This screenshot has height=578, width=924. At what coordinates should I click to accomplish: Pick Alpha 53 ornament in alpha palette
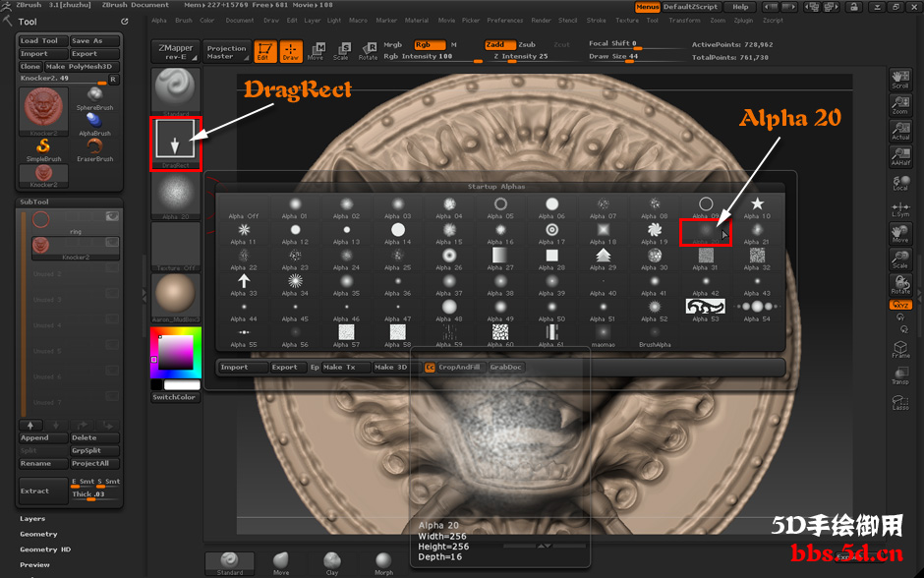706,311
